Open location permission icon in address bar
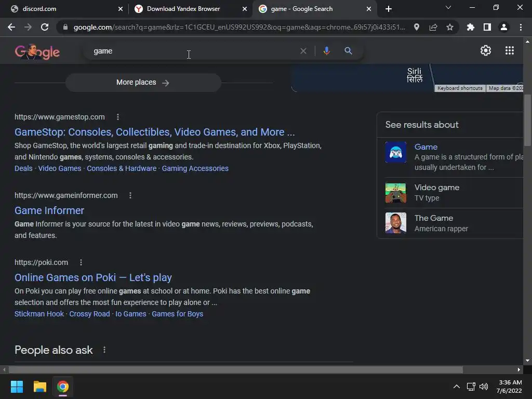This screenshot has width=532, height=399. [x=416, y=27]
